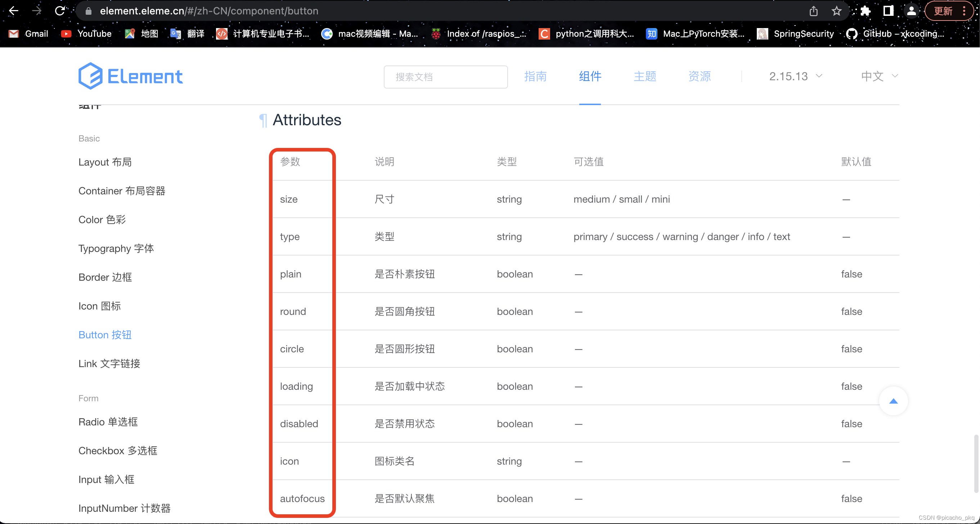Open the python之调用科大 bookmark
Viewport: 980px width, 524px height.
586,34
